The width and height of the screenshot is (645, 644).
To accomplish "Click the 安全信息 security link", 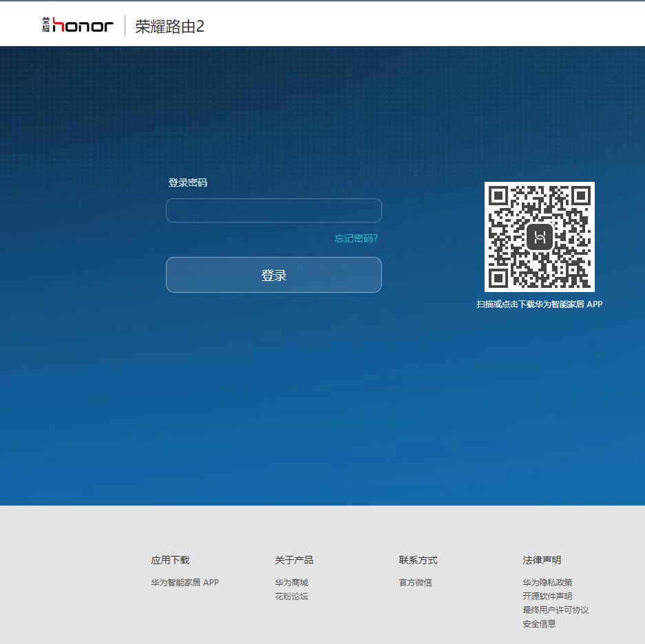I will (540, 623).
